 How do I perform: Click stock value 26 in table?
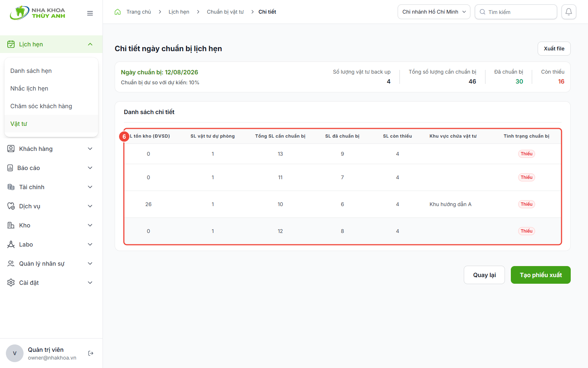(x=148, y=204)
